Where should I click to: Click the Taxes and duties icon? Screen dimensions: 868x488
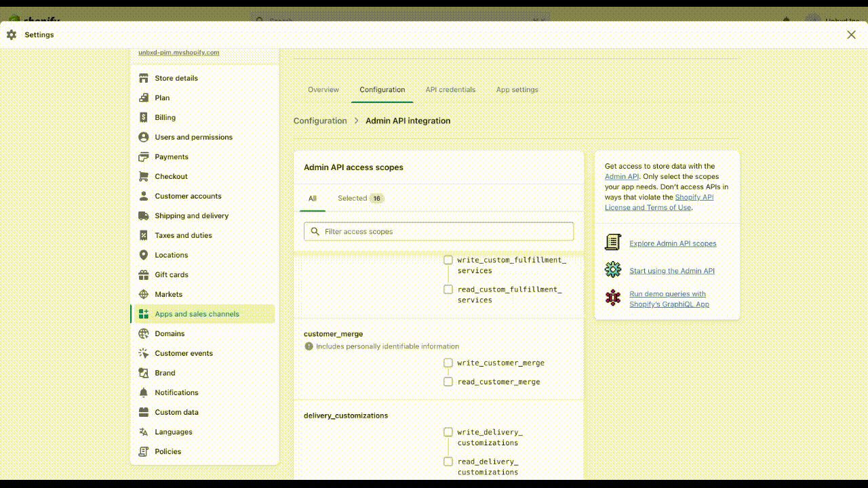pos(143,235)
